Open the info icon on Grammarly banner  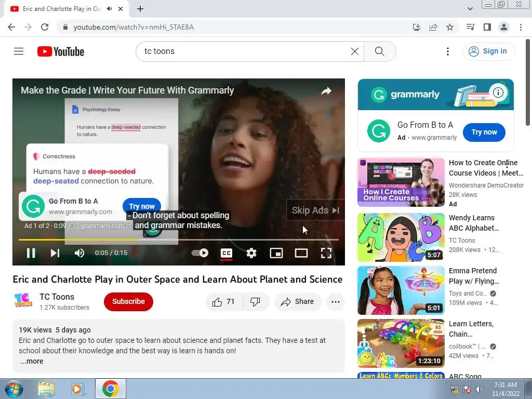[x=498, y=92]
